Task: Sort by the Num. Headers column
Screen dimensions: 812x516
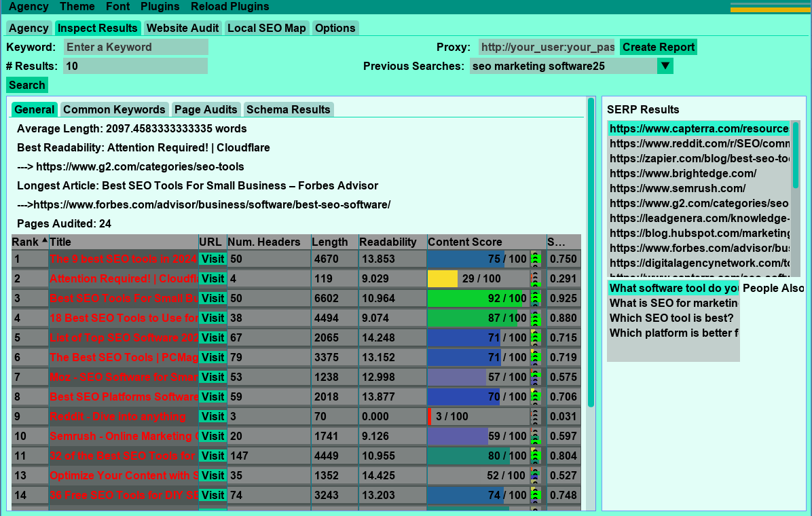Action: [x=268, y=242]
